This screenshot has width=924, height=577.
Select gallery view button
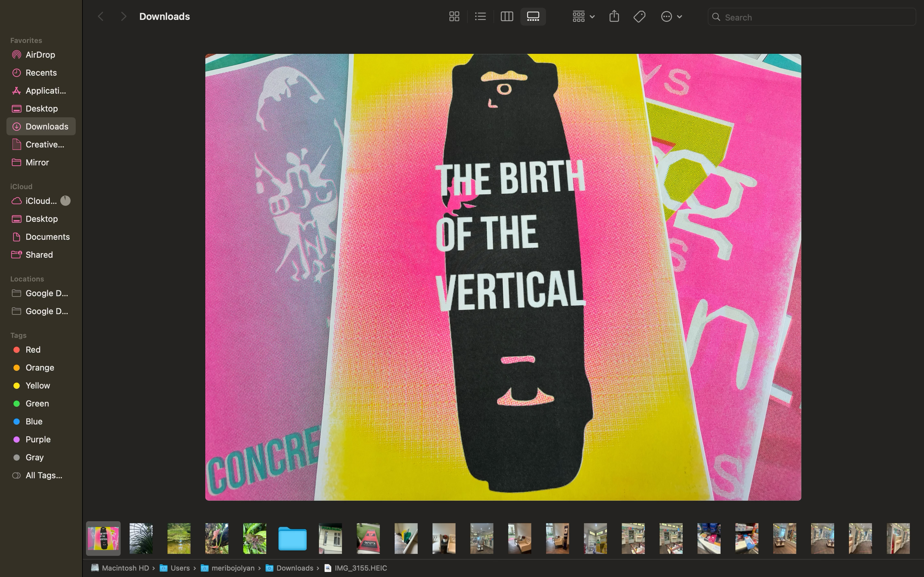[x=533, y=16]
